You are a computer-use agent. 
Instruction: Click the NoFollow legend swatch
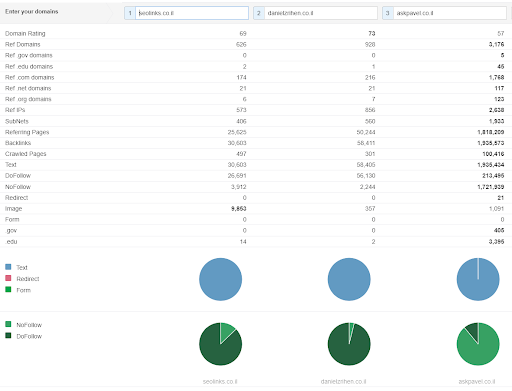pyautogui.click(x=8, y=324)
